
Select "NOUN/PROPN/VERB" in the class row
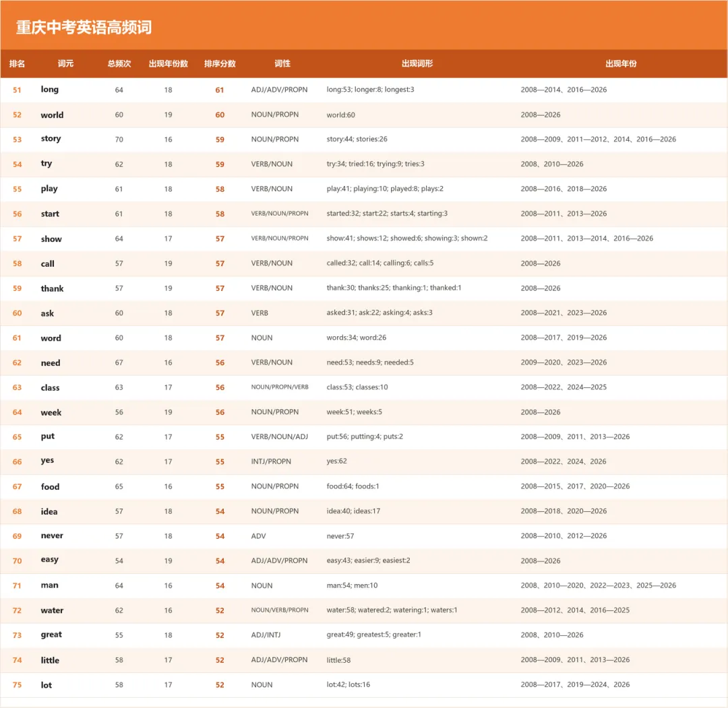pyautogui.click(x=280, y=387)
